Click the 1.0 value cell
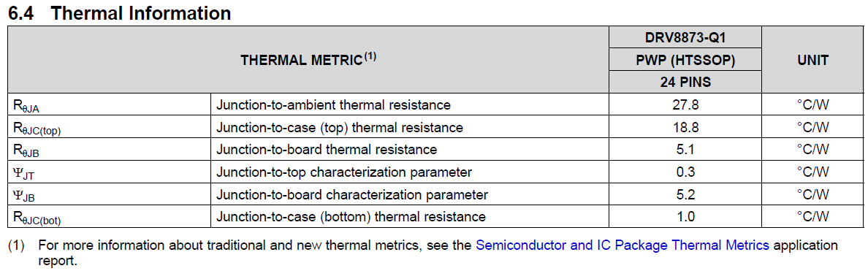The image size is (868, 271). pyautogui.click(x=685, y=216)
